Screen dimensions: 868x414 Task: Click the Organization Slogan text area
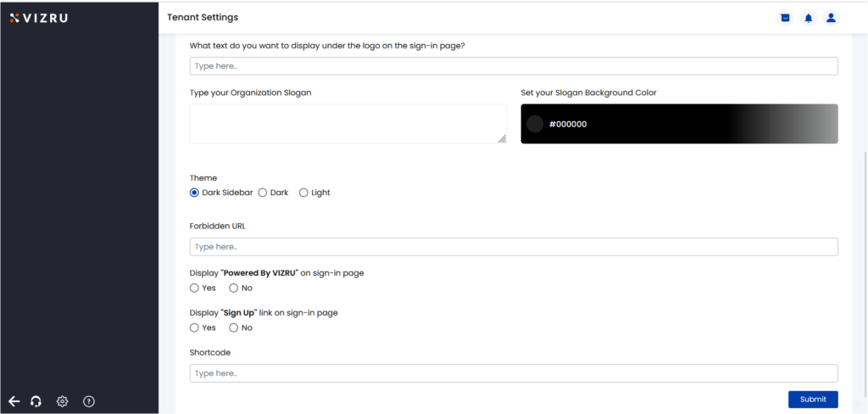click(x=348, y=124)
